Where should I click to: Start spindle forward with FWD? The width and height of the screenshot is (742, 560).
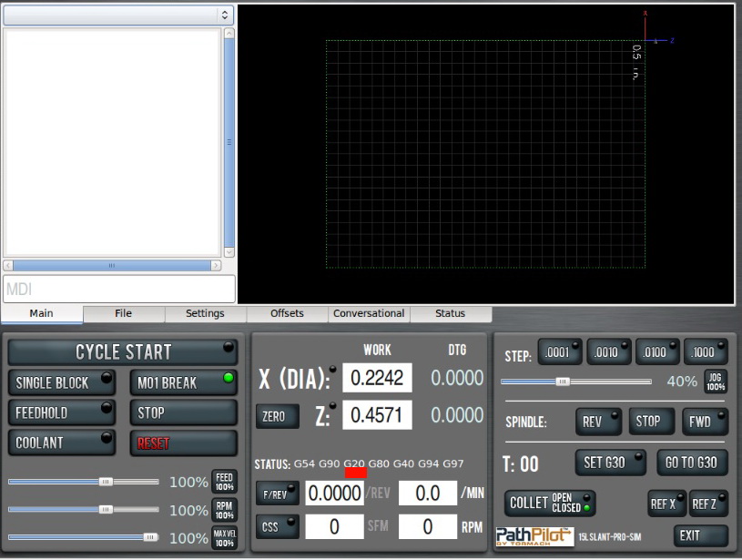pos(705,422)
